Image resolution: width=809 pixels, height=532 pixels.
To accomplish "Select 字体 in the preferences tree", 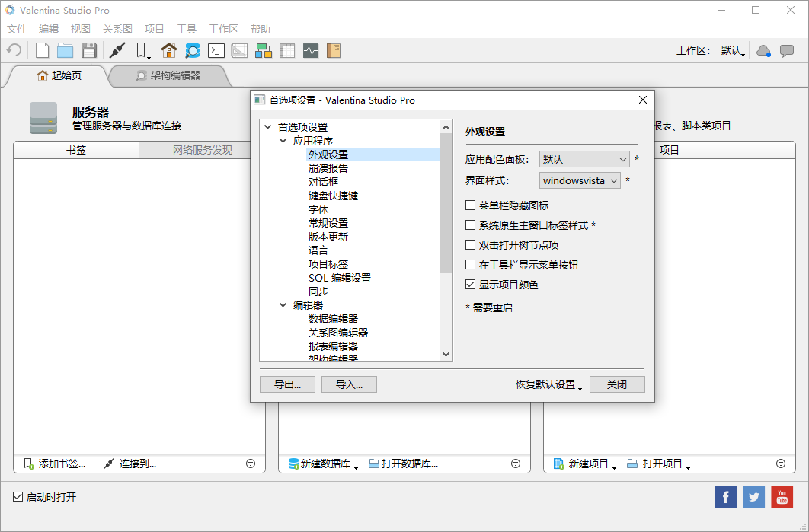I will 318,209.
